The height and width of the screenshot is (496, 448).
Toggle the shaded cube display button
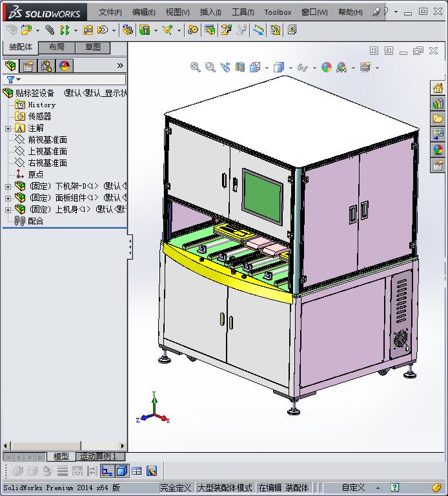pyautogui.click(x=122, y=471)
